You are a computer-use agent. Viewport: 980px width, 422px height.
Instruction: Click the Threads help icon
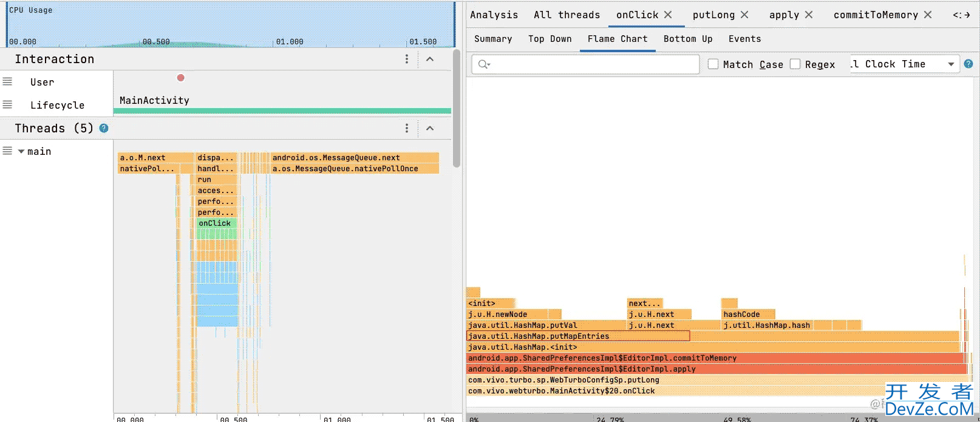(x=104, y=128)
